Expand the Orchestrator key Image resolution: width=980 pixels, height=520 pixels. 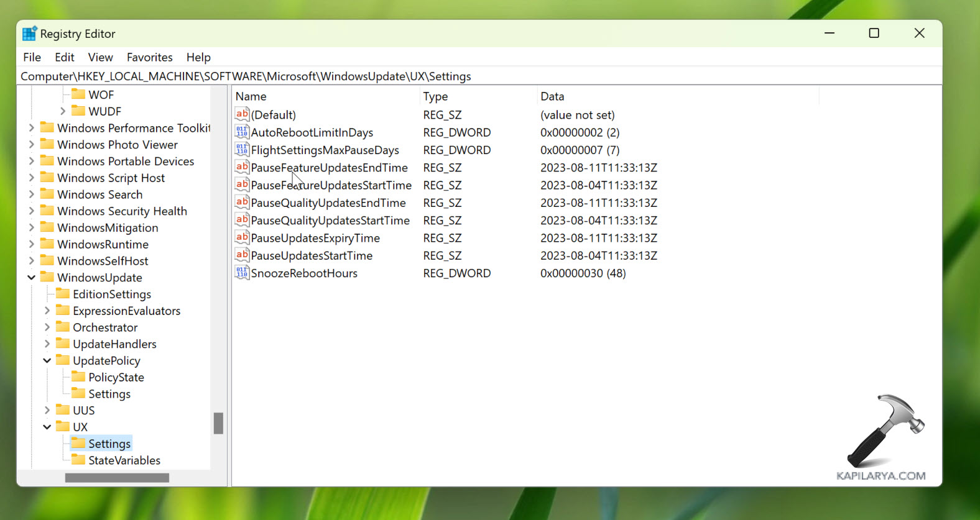pyautogui.click(x=47, y=327)
